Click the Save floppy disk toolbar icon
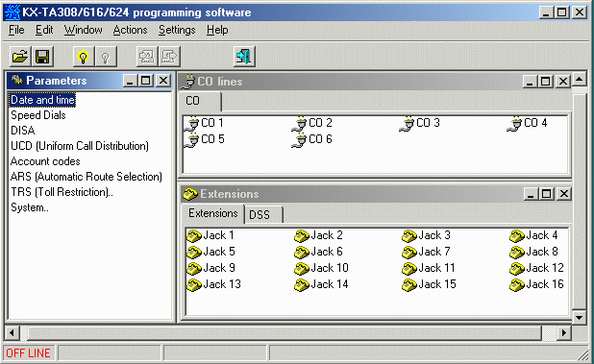Viewport: 594px width, 364px height. click(42, 57)
